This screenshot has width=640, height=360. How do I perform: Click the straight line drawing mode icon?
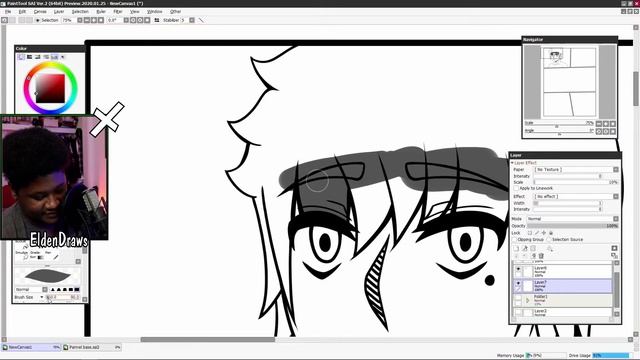coord(200,20)
